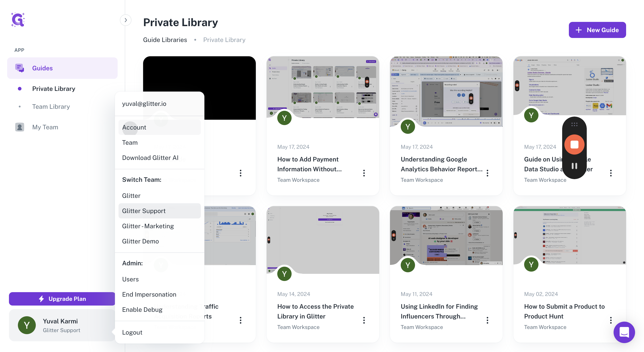Open options for How to Add Payment guide
The height and width of the screenshot is (352, 644).
364,173
